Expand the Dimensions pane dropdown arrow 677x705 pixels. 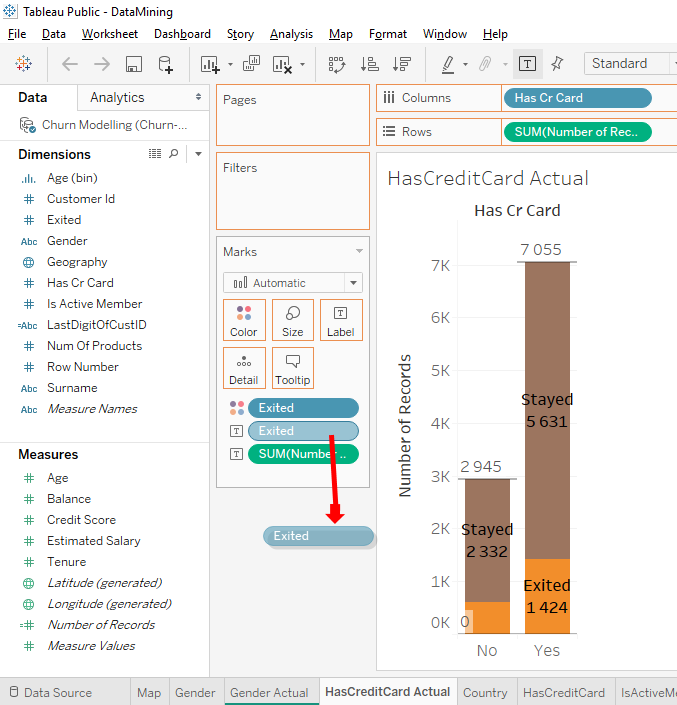pyautogui.click(x=198, y=154)
